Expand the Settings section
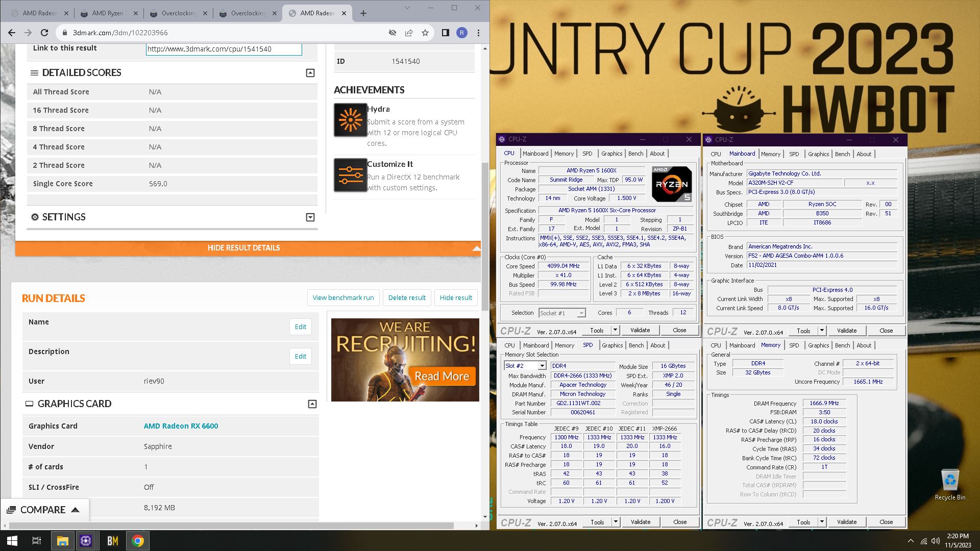The width and height of the screenshot is (980, 551). pos(310,217)
